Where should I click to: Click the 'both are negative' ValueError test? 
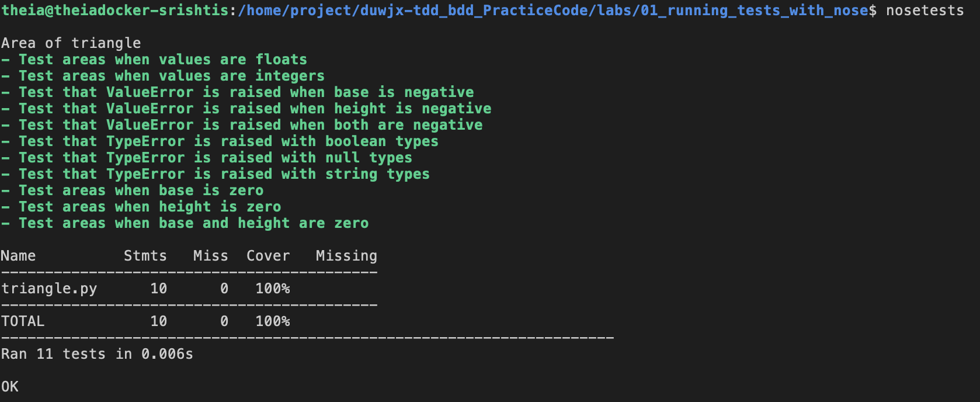[x=242, y=125]
